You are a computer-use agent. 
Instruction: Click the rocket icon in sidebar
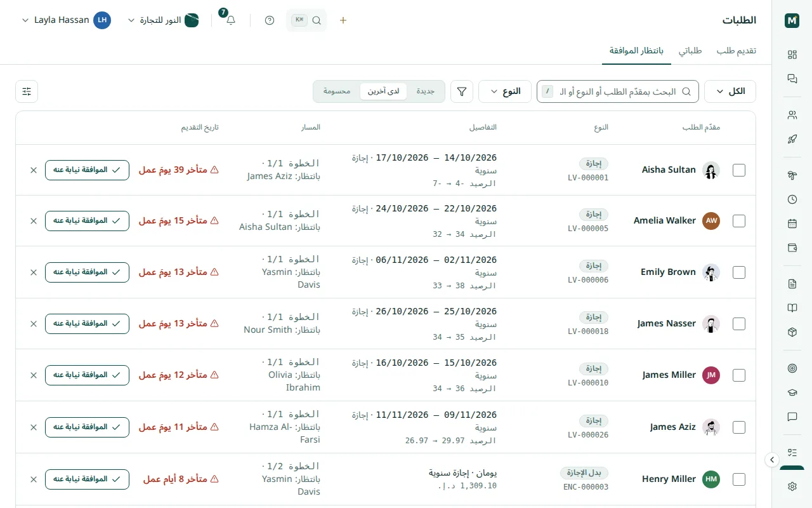[x=792, y=139]
